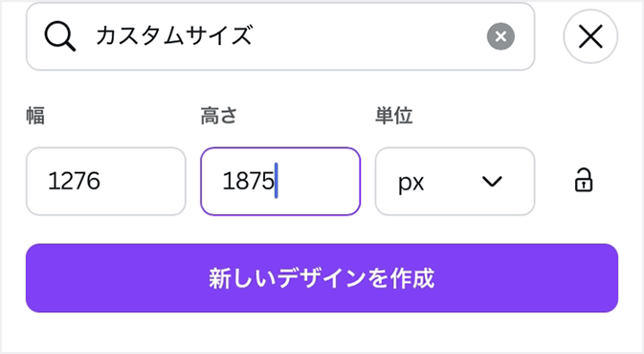Create new design with purple button
The height and width of the screenshot is (354, 644).
tap(322, 278)
